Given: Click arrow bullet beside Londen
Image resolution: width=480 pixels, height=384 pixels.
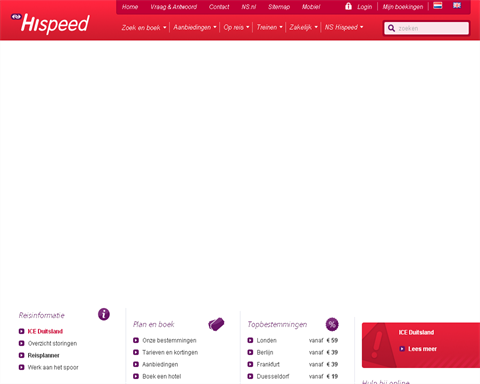Looking at the screenshot, I should point(250,340).
